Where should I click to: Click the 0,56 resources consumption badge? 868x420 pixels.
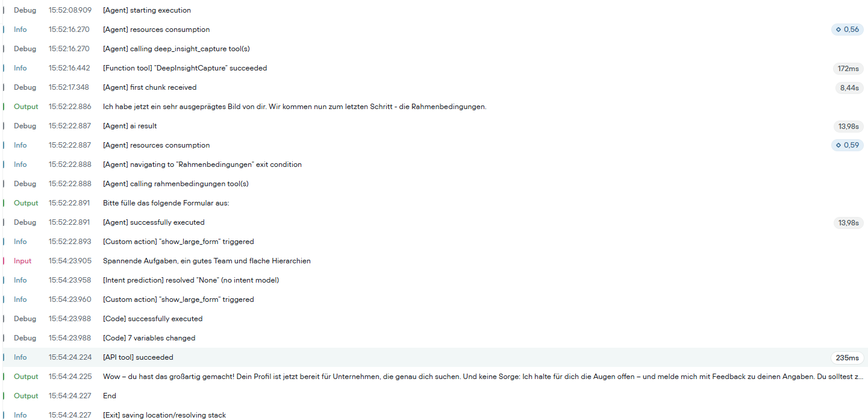tap(847, 30)
